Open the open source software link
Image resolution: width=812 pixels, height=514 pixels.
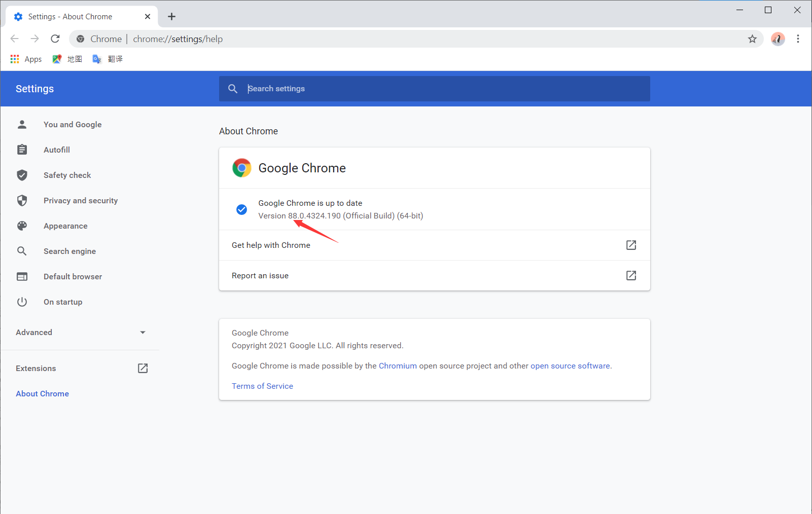[570, 365]
